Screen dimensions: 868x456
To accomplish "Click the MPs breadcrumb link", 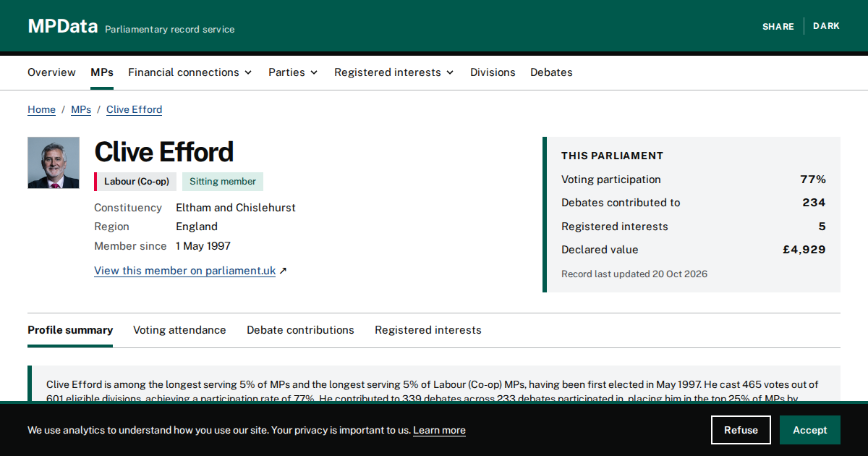I will coord(81,109).
